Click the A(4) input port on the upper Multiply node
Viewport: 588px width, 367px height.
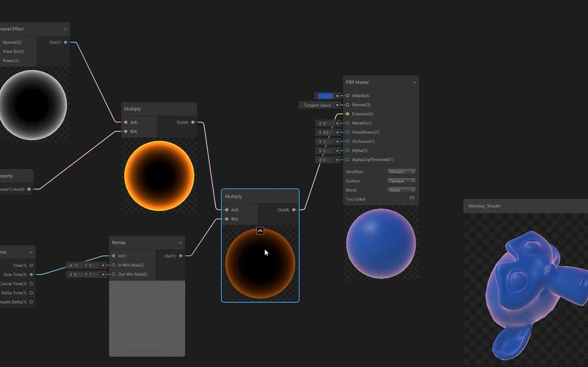pyautogui.click(x=126, y=122)
